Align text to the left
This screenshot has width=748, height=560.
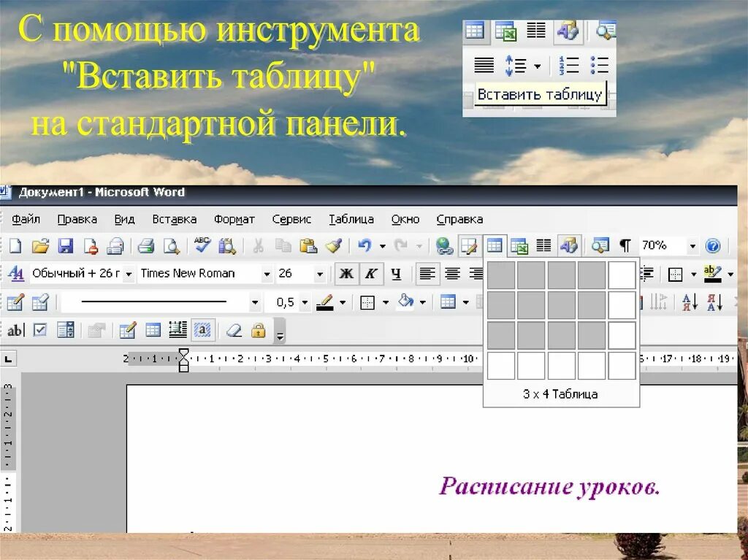(x=427, y=274)
